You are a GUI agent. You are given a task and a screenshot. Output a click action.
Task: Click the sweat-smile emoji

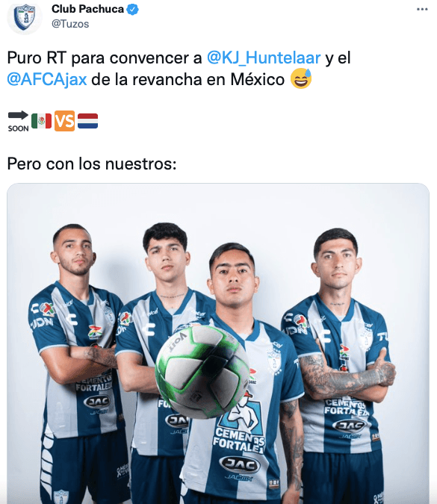(301, 78)
